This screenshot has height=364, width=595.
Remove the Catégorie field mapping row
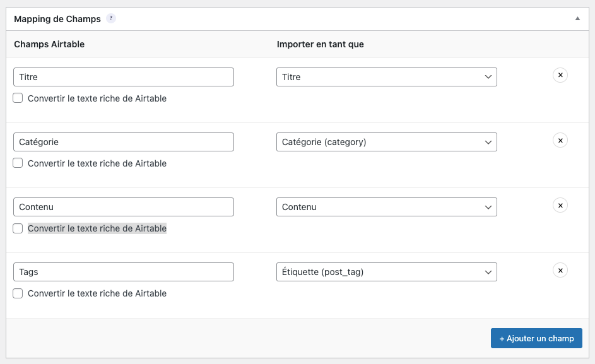coord(560,141)
